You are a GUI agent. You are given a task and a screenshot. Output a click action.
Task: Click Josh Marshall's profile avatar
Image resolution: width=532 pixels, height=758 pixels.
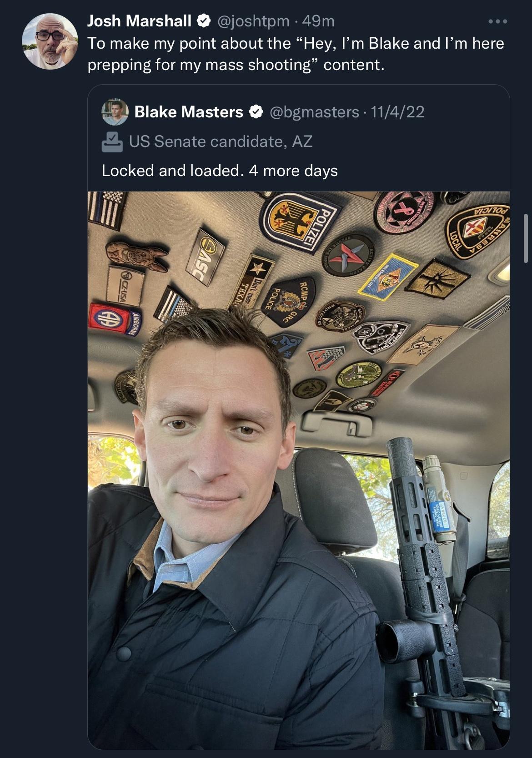click(x=50, y=41)
